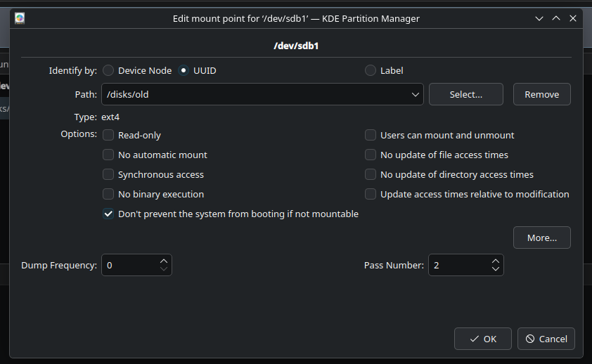The width and height of the screenshot is (592, 364).
Task: Toggle the Synchronous access checkbox
Action: [x=108, y=174]
